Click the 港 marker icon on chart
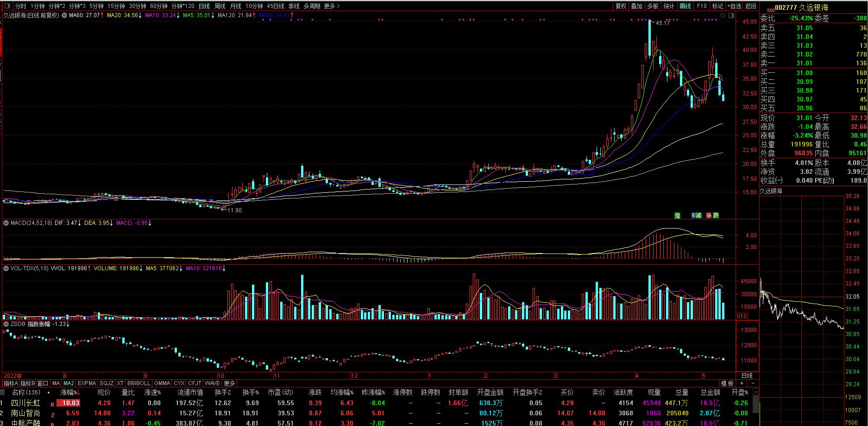 (x=677, y=216)
